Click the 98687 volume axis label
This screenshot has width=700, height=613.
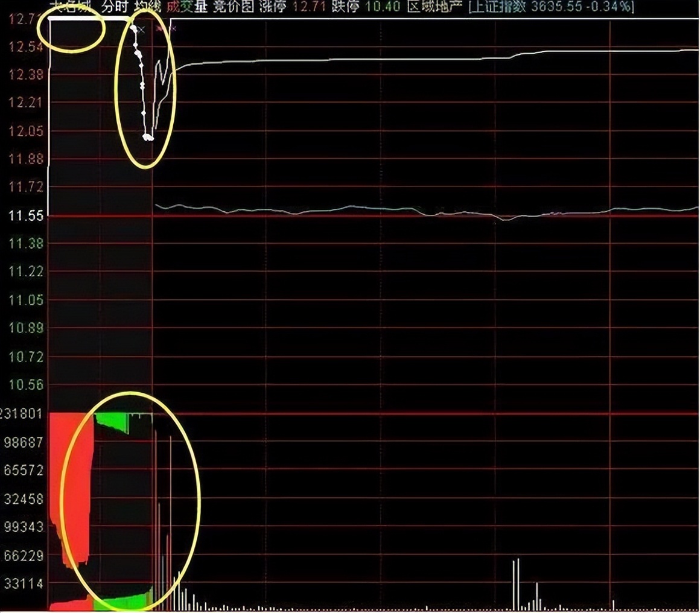(23, 442)
